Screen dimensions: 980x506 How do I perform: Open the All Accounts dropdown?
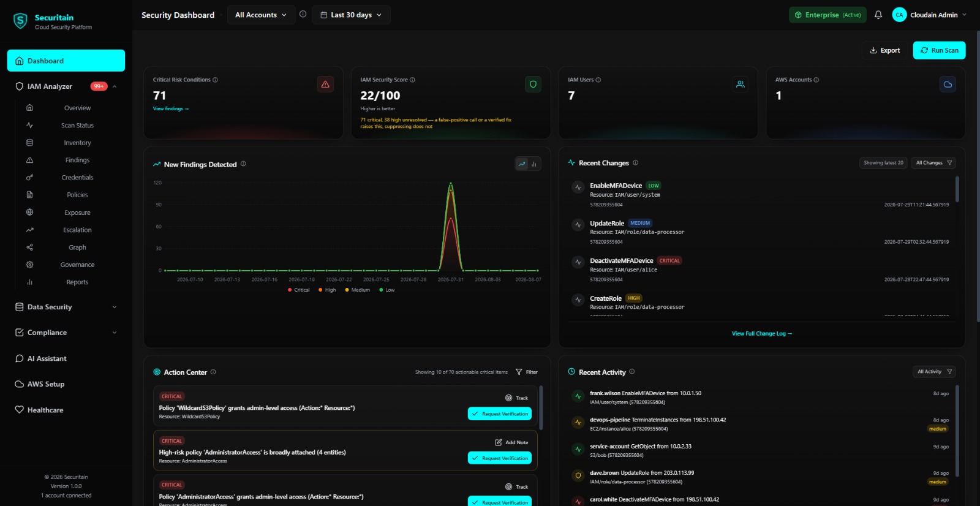(260, 15)
